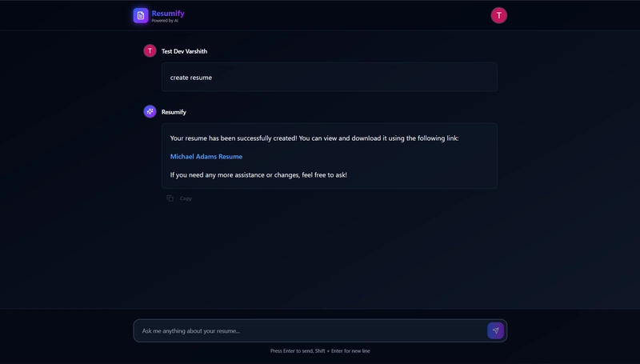Screen dimensions: 640x364
Task: Open the Michael Adams Resume link
Action: pyautogui.click(x=206, y=157)
